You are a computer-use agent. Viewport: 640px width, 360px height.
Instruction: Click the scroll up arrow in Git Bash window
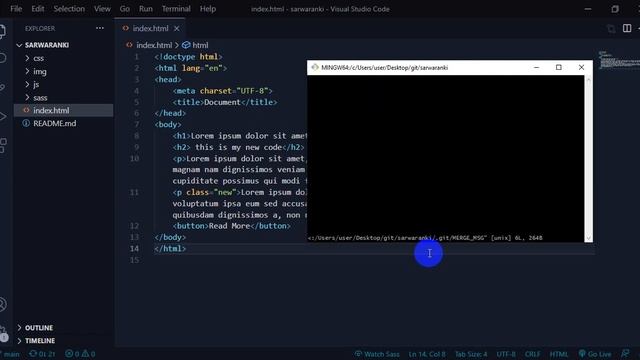(588, 80)
